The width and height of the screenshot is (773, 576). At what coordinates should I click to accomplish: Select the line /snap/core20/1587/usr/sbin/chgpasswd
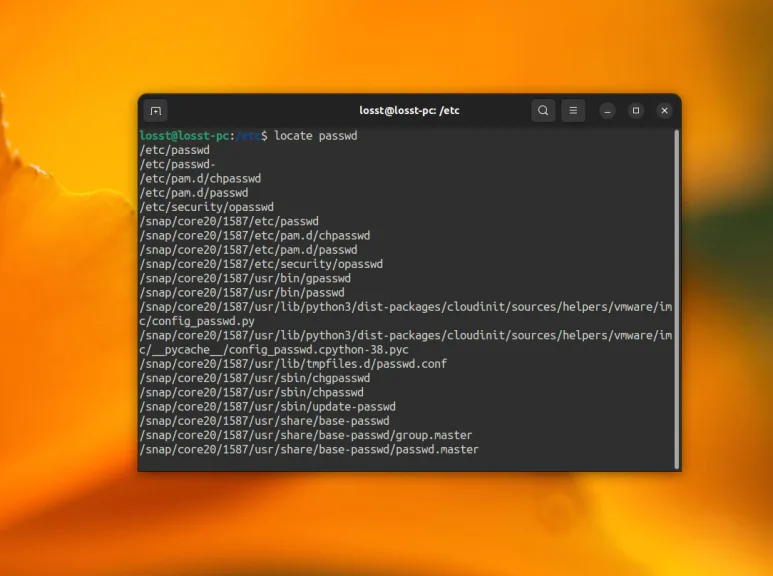pyautogui.click(x=255, y=378)
